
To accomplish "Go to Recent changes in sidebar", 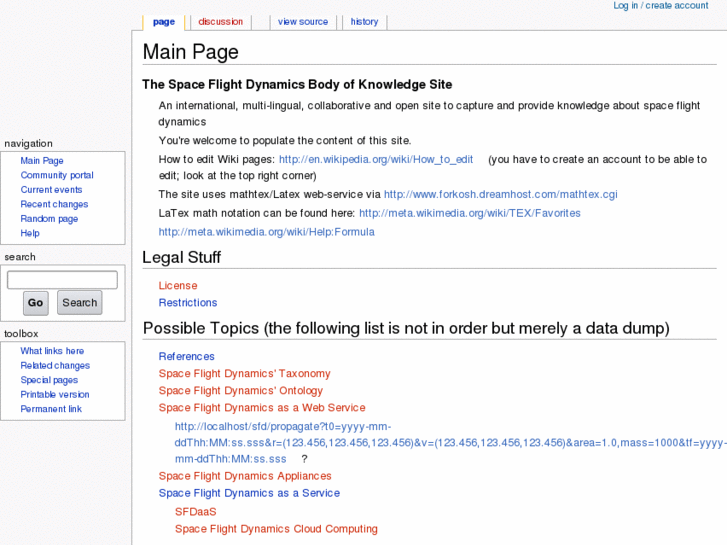I will coord(54,204).
